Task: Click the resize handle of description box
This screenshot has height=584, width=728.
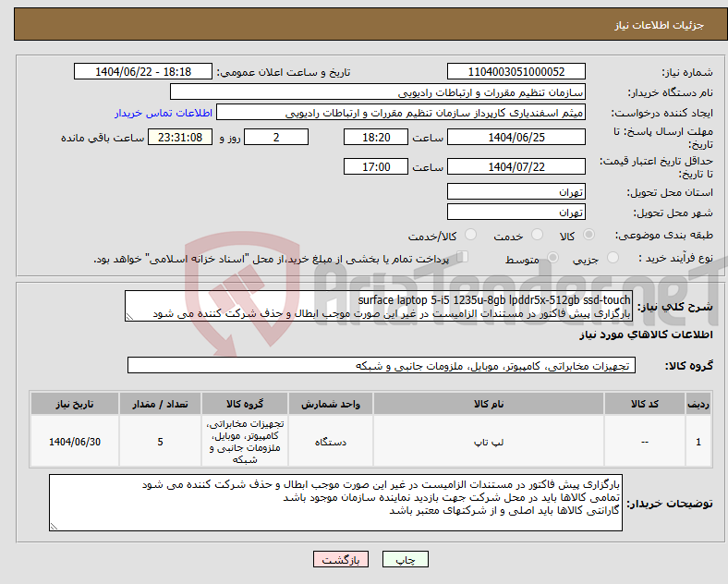Action: pos(129,317)
